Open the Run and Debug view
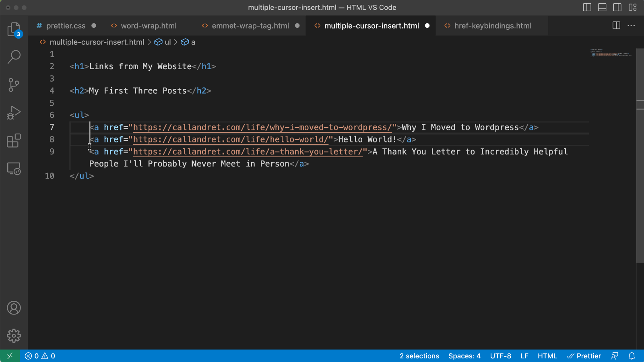The height and width of the screenshot is (362, 644). pos(14,113)
